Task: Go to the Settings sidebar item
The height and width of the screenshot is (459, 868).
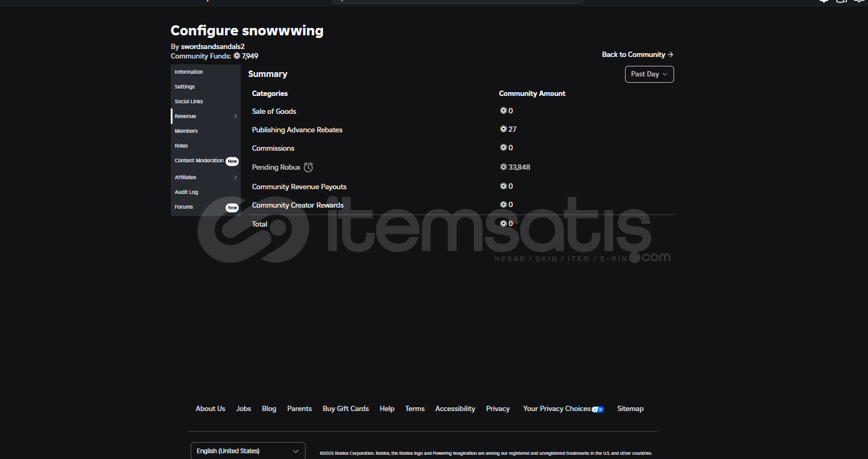Action: point(184,86)
